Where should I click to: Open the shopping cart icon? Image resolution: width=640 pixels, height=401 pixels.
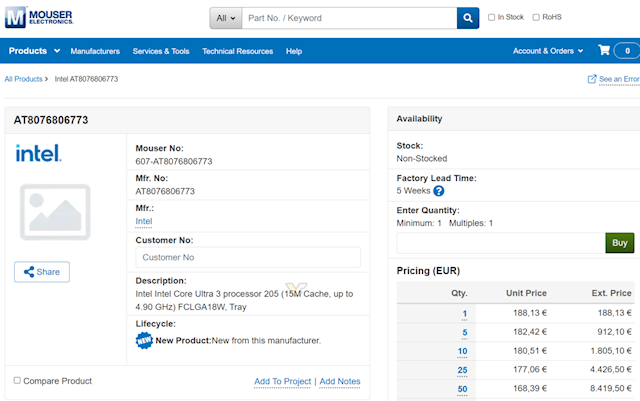[x=604, y=51]
